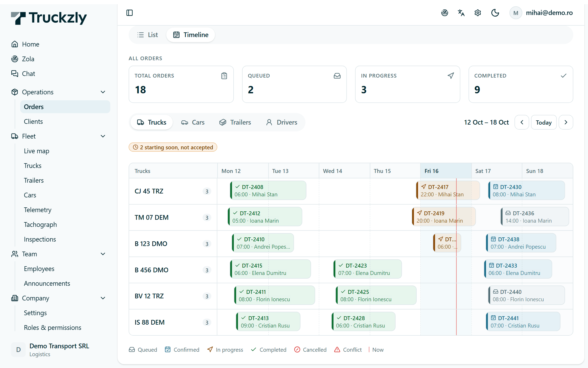
Task: Open the Zola assistant icon in top bar
Action: [x=444, y=13]
